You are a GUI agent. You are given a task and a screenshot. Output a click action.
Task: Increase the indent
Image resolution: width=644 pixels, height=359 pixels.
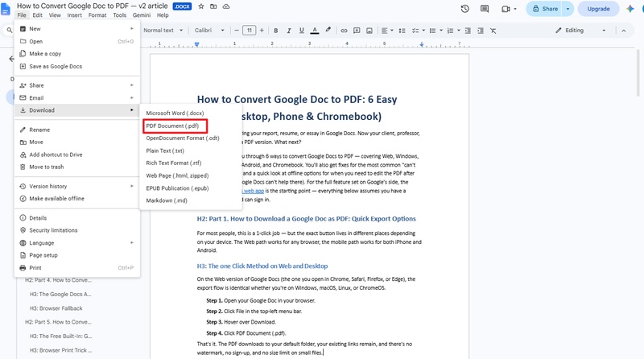coord(480,31)
